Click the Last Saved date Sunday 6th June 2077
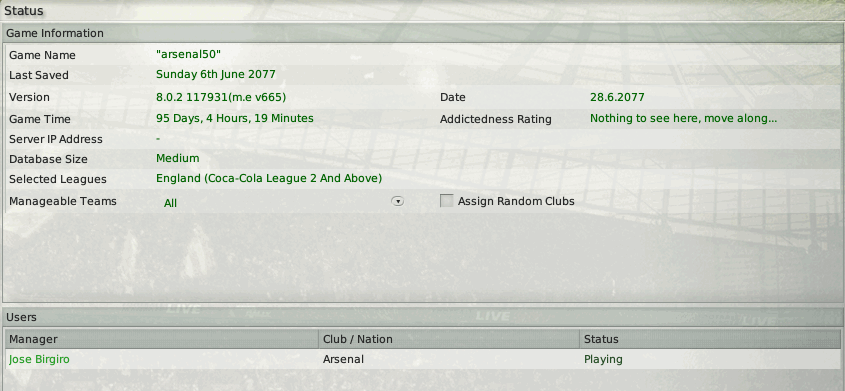The image size is (845, 391). [x=216, y=74]
